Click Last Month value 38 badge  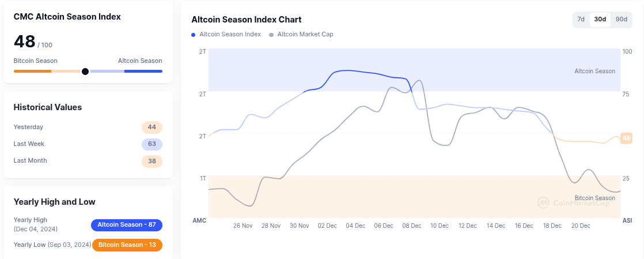[x=152, y=161]
